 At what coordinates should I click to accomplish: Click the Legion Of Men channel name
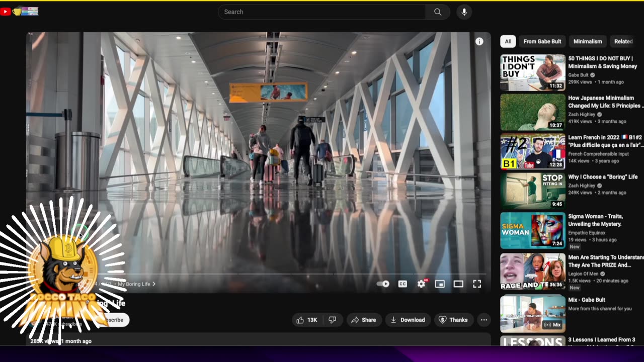click(x=584, y=274)
